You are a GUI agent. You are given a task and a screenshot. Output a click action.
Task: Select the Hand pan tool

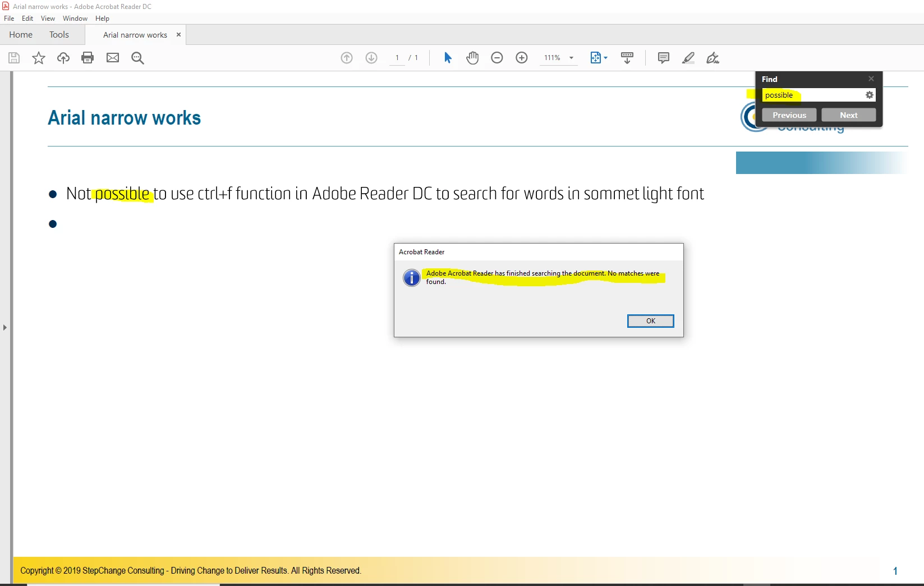(x=472, y=58)
